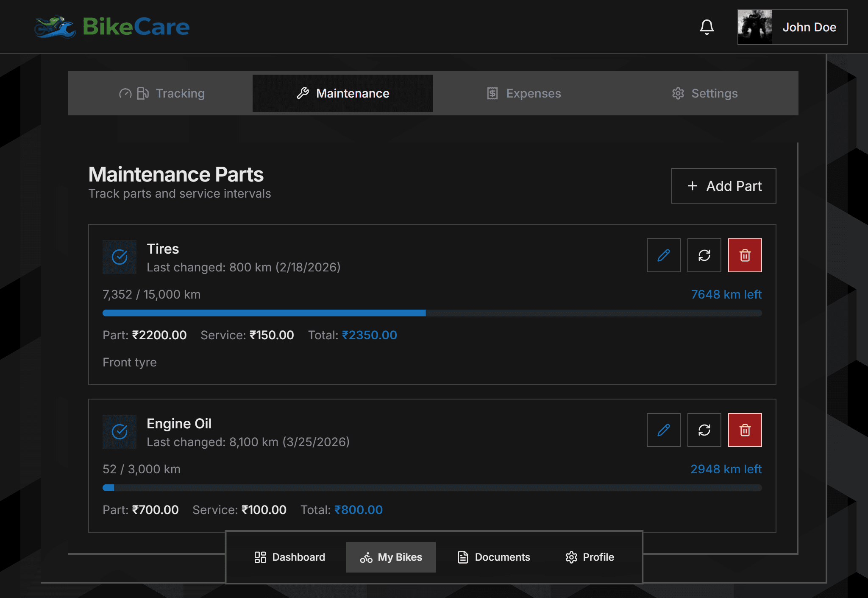
Task: Refresh the Engine Oil service interval
Action: tap(704, 430)
